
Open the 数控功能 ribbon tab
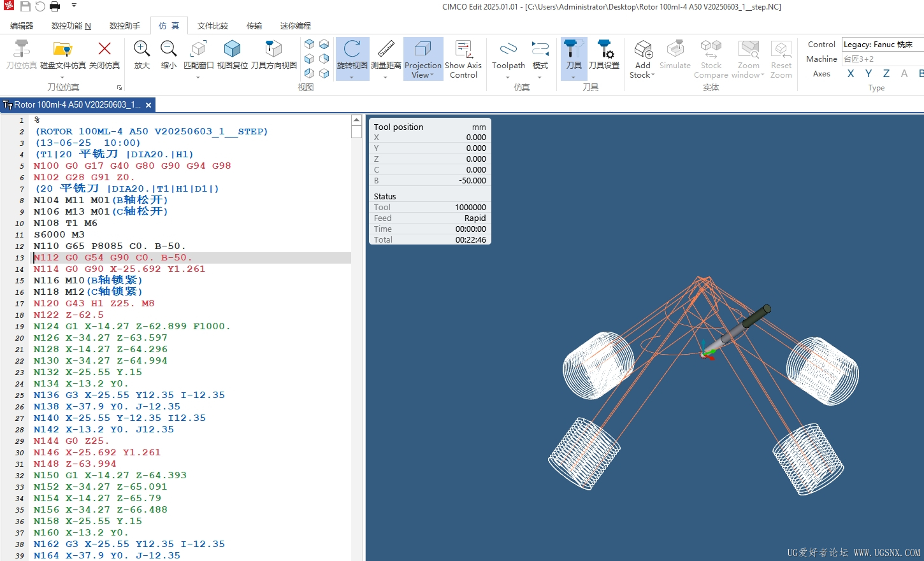(71, 26)
